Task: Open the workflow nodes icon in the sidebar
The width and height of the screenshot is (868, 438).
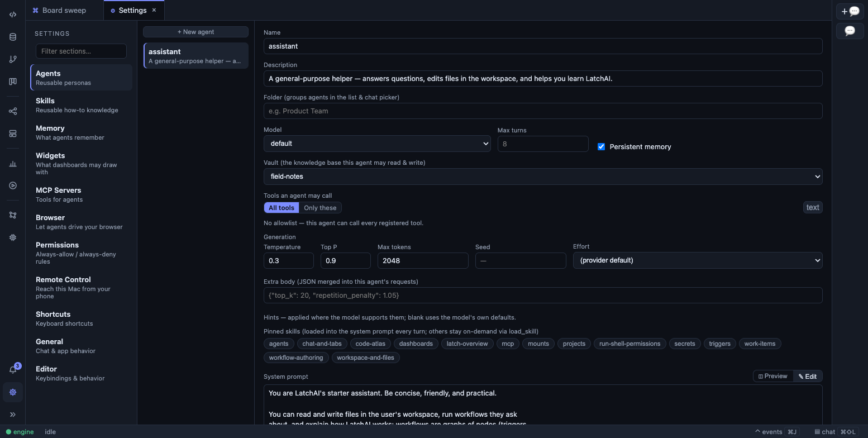Action: click(13, 215)
